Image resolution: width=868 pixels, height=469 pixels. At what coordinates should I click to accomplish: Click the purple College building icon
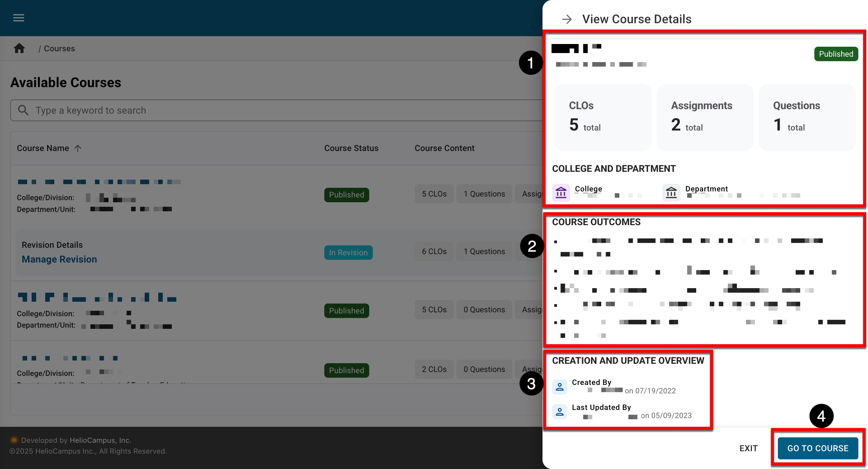point(561,193)
